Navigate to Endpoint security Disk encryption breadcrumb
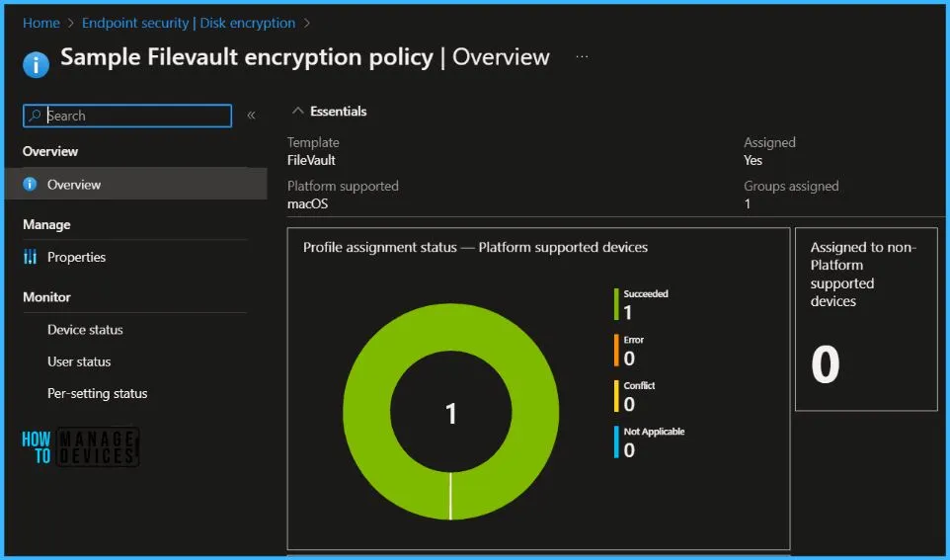Viewport: 950px width, 560px height. 189,23
